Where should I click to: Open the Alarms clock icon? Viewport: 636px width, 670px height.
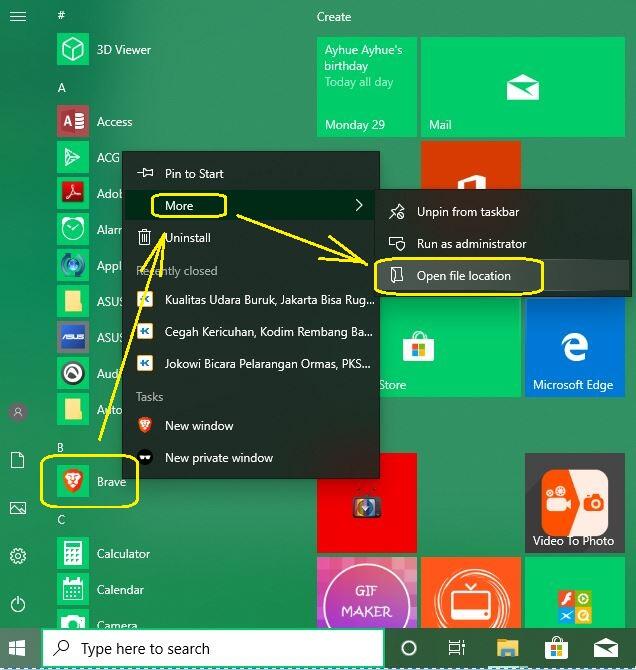73,229
